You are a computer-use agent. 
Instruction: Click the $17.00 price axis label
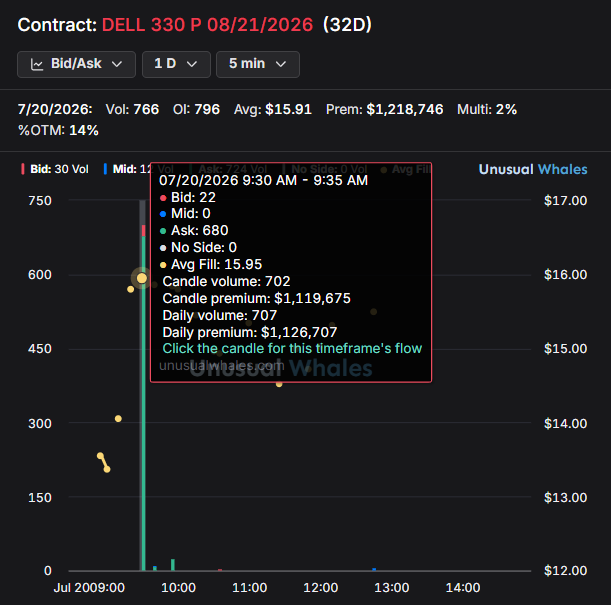pos(565,201)
